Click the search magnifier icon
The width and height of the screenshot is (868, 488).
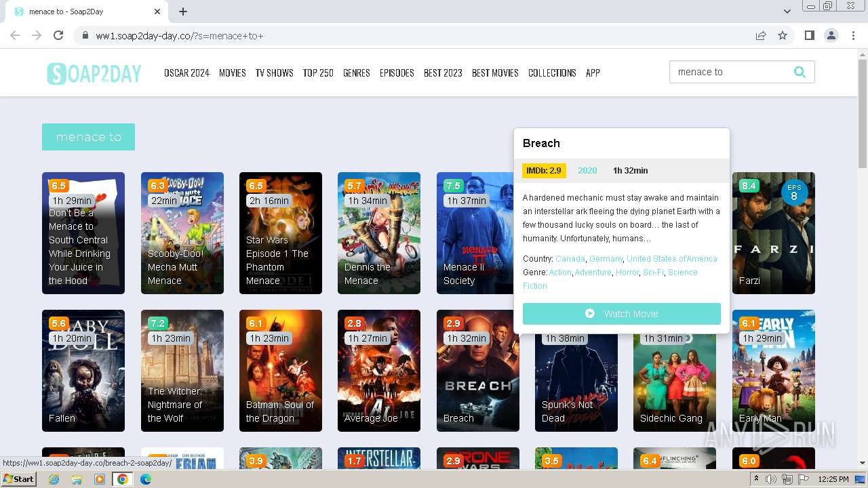[800, 72]
